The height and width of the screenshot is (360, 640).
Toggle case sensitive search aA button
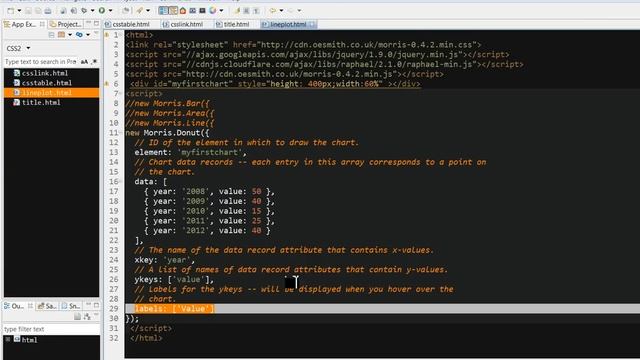tap(84, 62)
